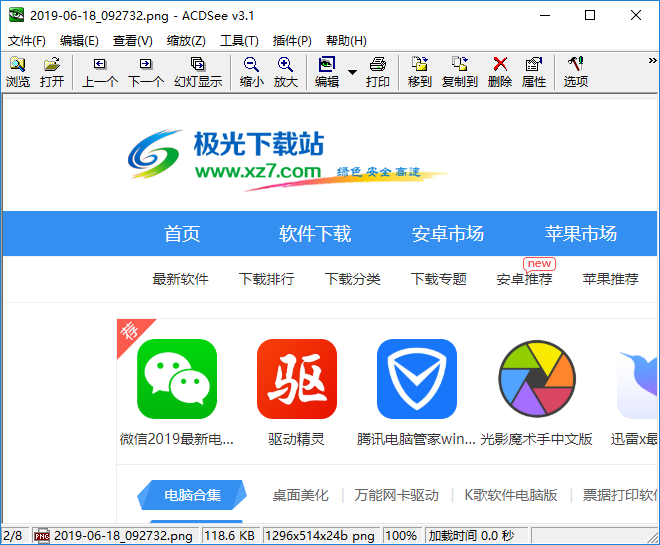
Task: Open the 文件(F) menu
Action: pyautogui.click(x=27, y=41)
